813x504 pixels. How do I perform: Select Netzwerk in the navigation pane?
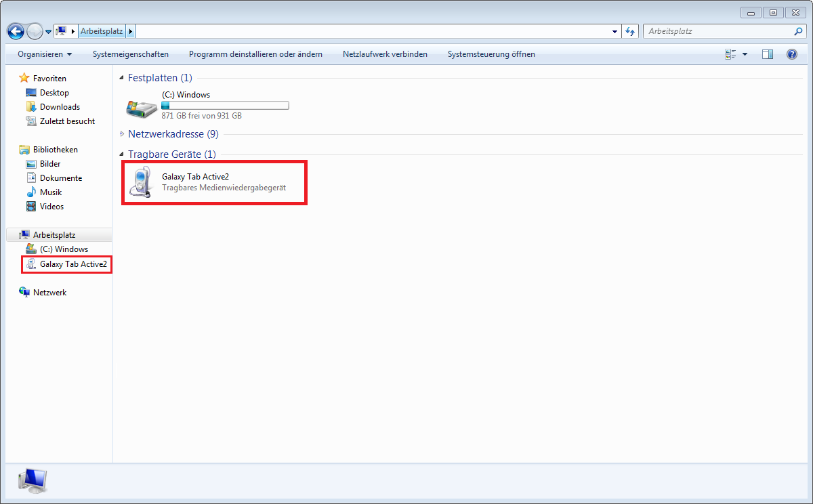[49, 293]
